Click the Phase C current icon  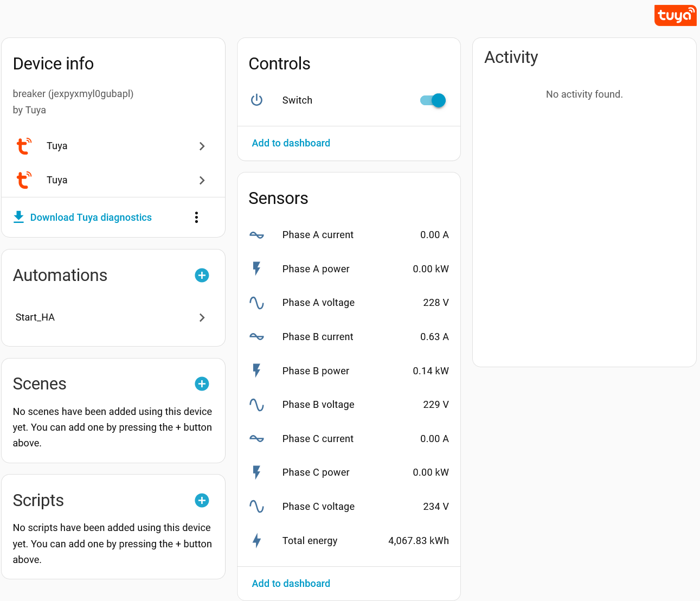tap(256, 439)
